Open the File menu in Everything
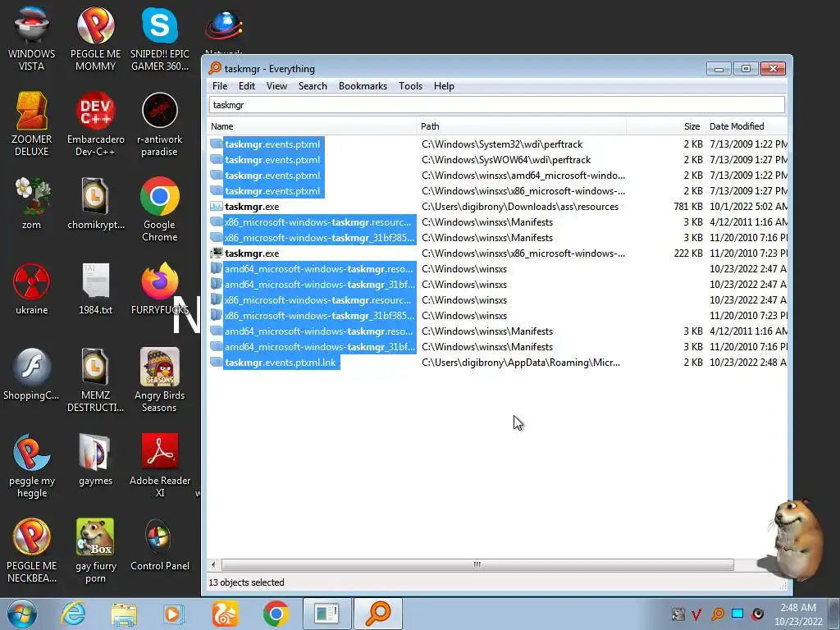This screenshot has width=840, height=630. pos(220,86)
